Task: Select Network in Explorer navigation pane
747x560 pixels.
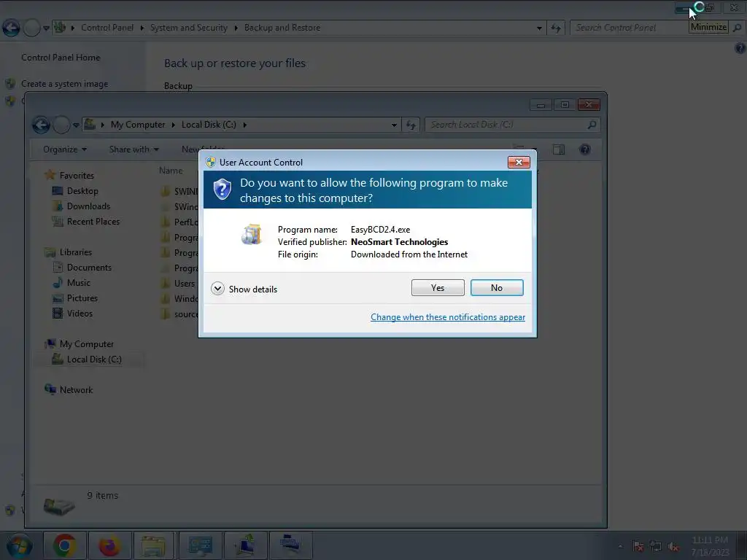Action: click(76, 390)
